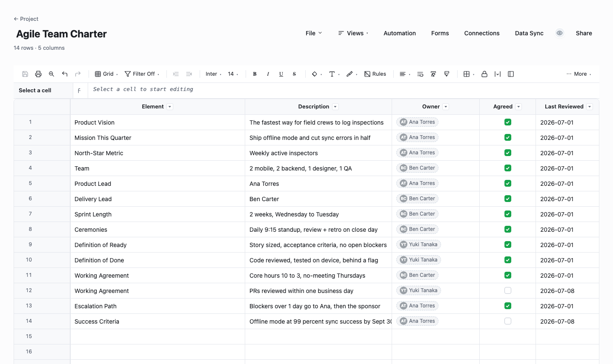Image resolution: width=613 pixels, height=364 pixels.
Task: Expand the More toolbar options
Action: click(x=579, y=74)
